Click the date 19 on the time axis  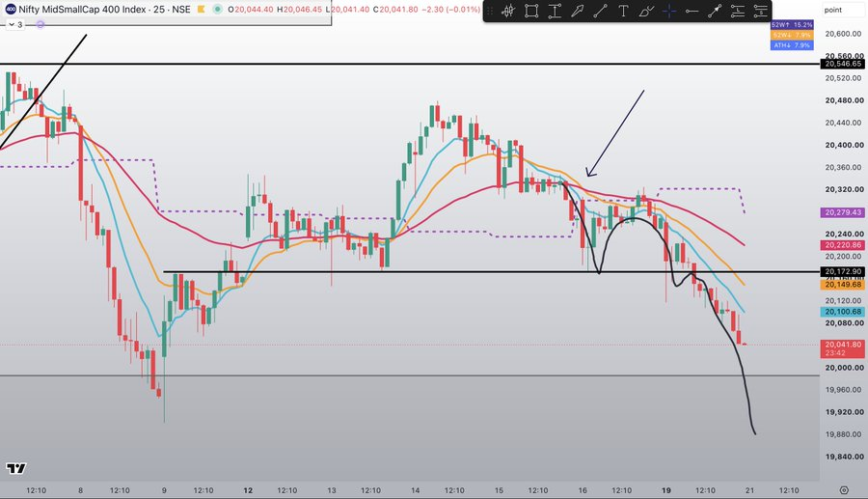coord(666,490)
